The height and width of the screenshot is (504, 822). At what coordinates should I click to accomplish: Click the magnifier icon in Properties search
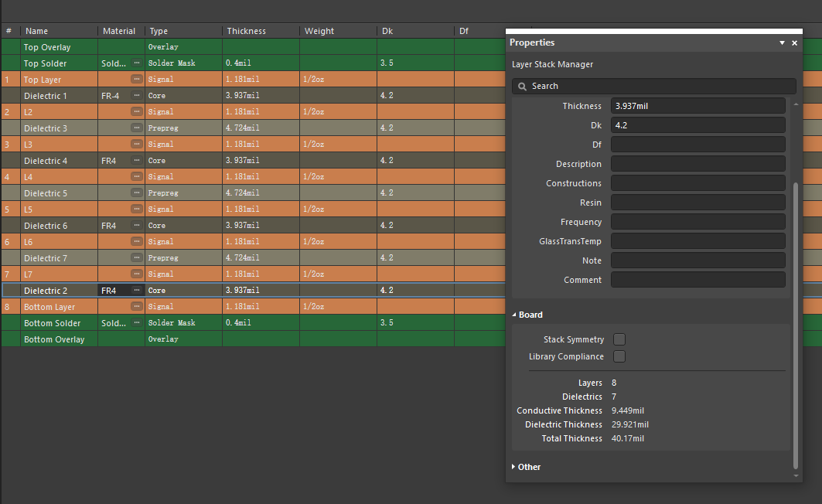pyautogui.click(x=523, y=87)
